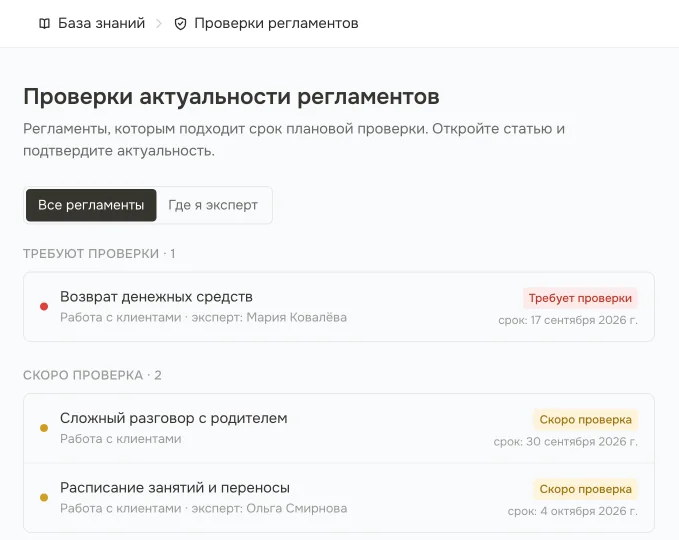The height and width of the screenshot is (540, 679).
Task: Open Сложный разговор с родителем article
Action: tap(174, 418)
